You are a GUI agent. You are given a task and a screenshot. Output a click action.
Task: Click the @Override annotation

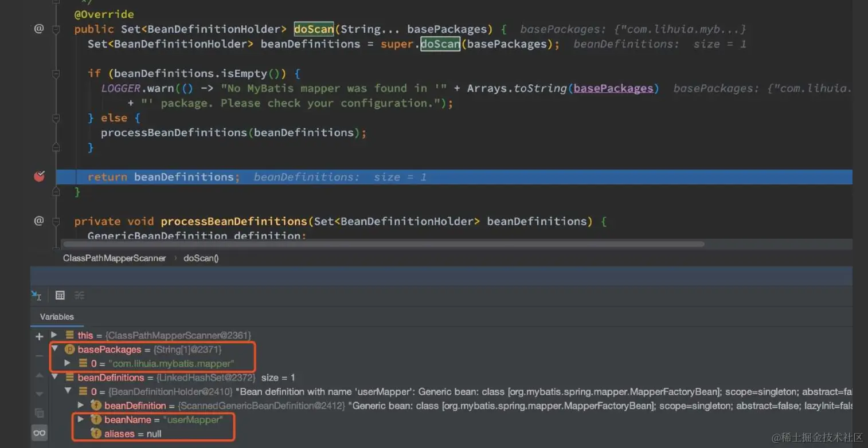[104, 14]
